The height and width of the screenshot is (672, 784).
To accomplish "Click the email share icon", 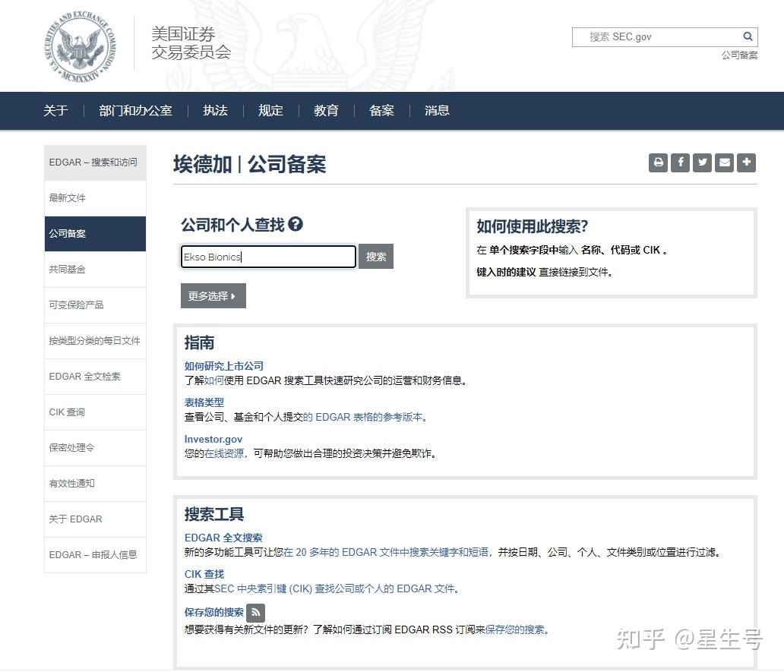I will point(723,162).
